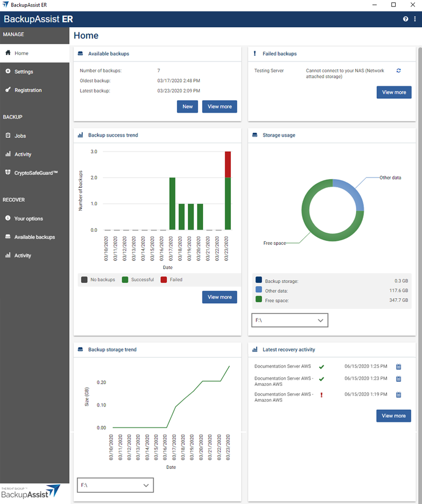The width and height of the screenshot is (422, 504).
Task: Click the CryptoSafeGuard shield icon
Action: (8, 172)
